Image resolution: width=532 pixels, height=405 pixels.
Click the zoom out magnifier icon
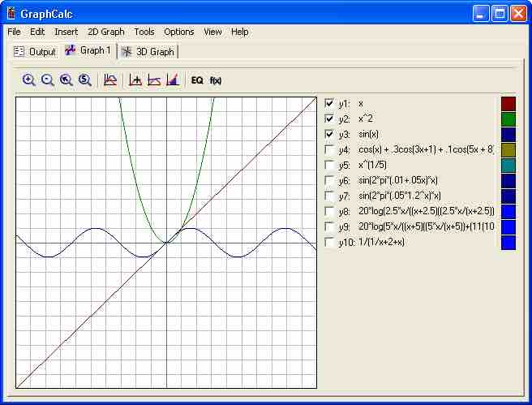48,80
